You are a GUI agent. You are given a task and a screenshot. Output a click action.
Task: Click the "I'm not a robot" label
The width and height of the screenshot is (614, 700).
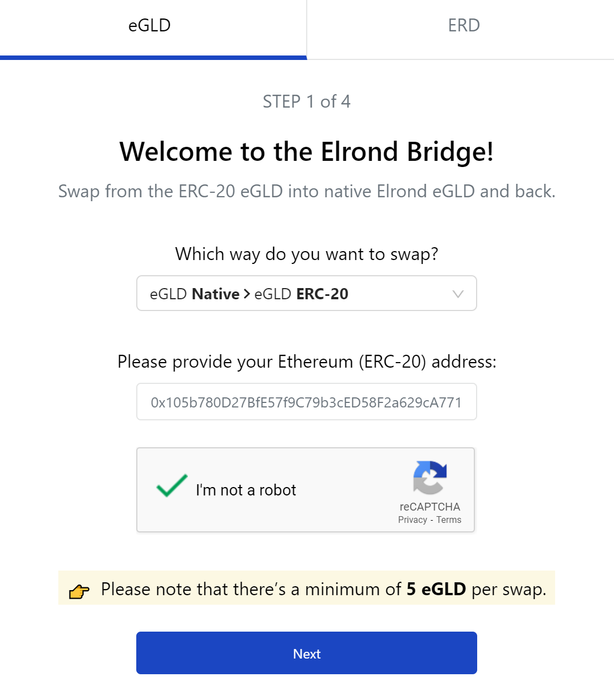pyautogui.click(x=246, y=490)
